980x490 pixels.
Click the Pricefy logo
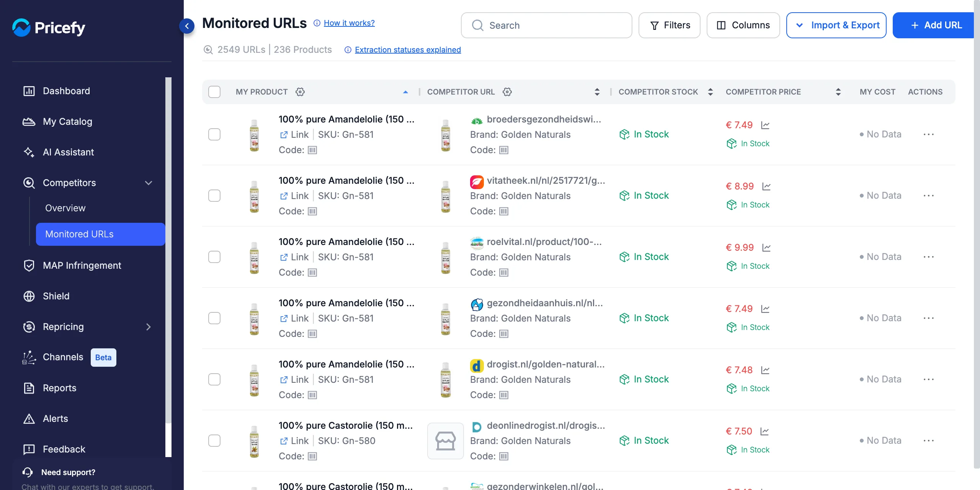[x=49, y=28]
